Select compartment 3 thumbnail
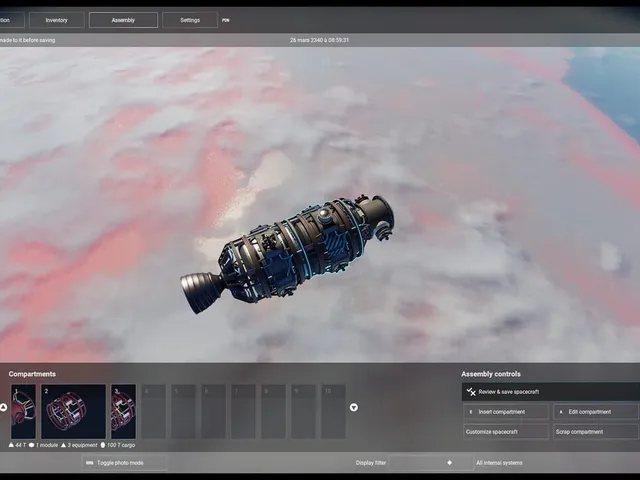 pyautogui.click(x=123, y=411)
